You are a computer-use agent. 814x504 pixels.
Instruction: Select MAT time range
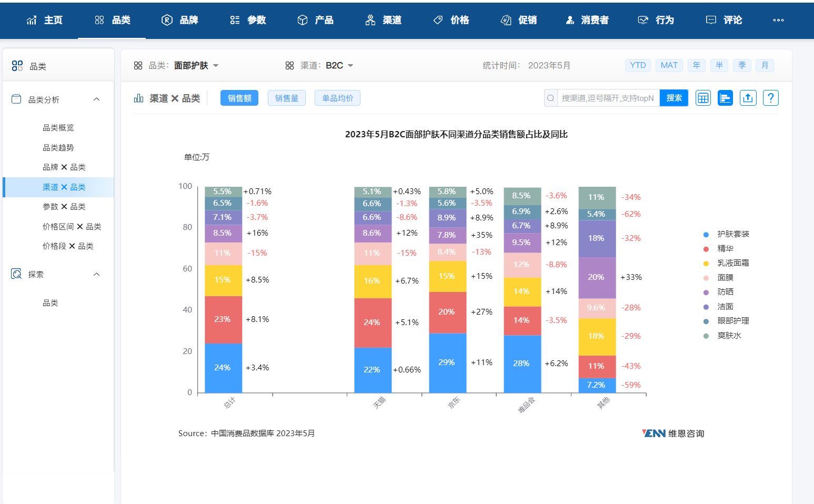[669, 65]
